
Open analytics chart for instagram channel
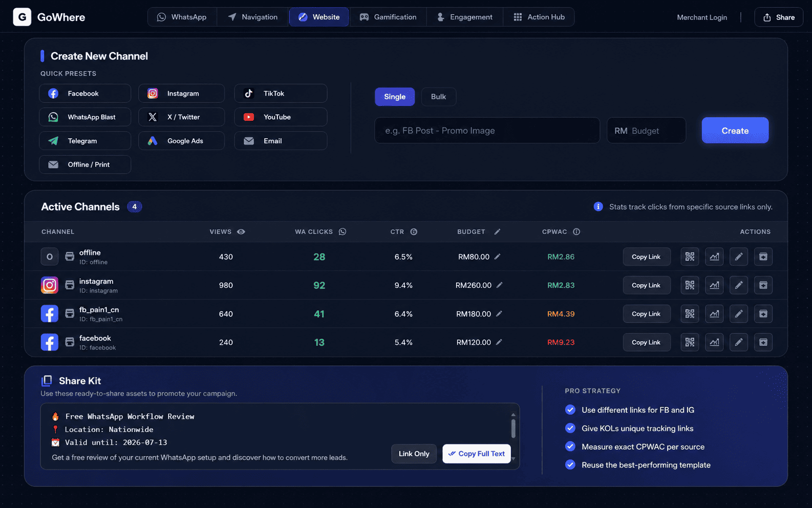(x=714, y=285)
